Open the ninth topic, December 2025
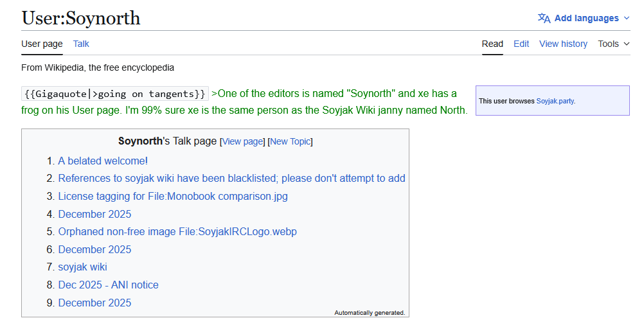This screenshot has height=336, width=644. click(94, 303)
